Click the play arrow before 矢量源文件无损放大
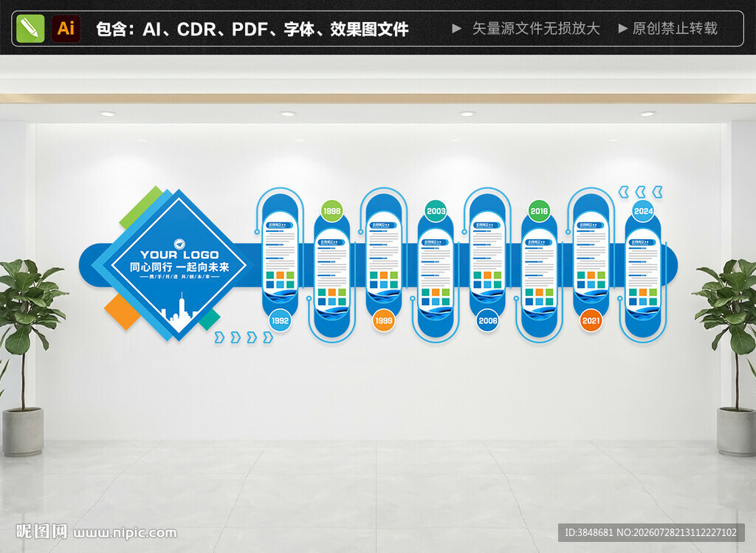The width and height of the screenshot is (756, 553). pos(456,29)
